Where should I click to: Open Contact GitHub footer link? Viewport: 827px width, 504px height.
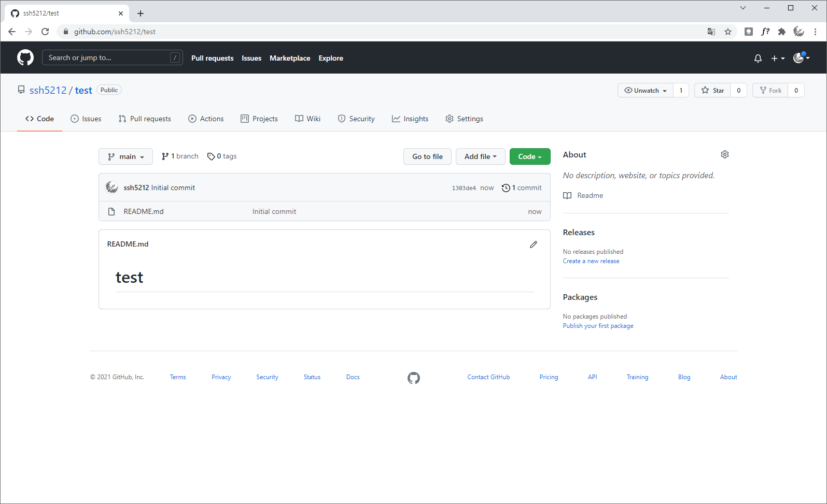pyautogui.click(x=488, y=377)
